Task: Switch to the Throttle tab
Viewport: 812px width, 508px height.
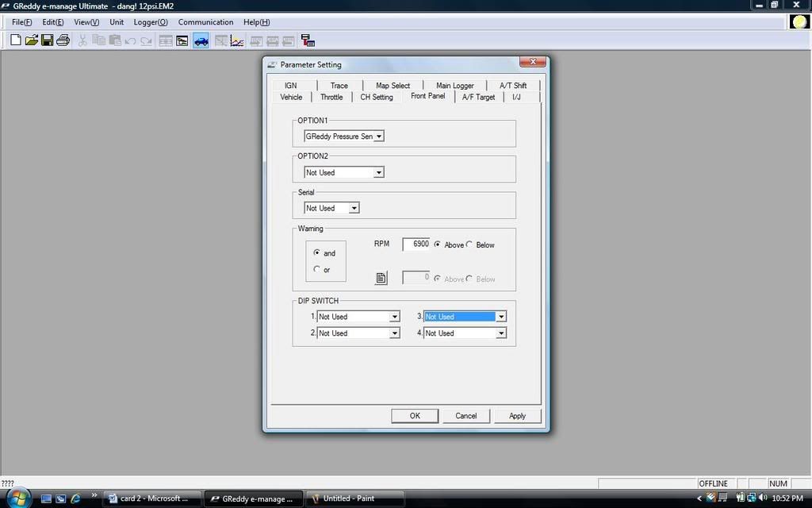Action: click(x=331, y=97)
